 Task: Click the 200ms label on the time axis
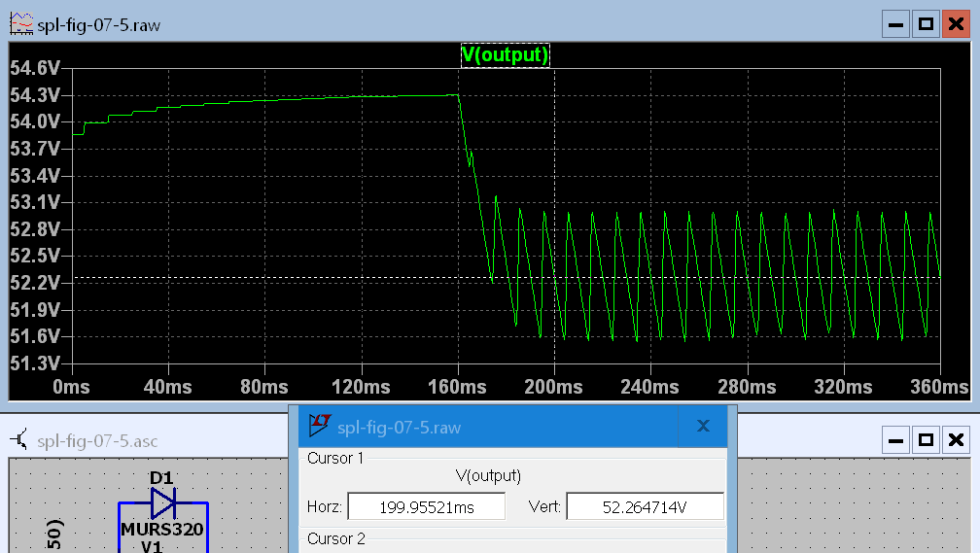pyautogui.click(x=554, y=387)
